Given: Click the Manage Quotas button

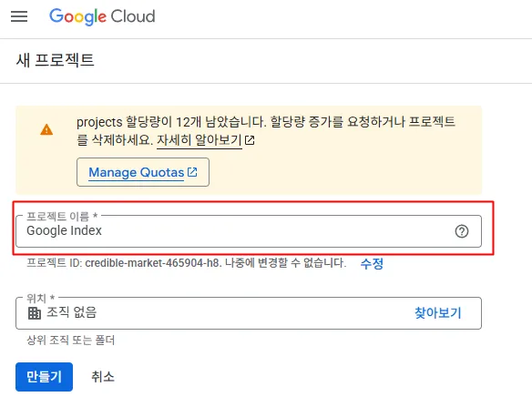Looking at the screenshot, I should (x=143, y=172).
